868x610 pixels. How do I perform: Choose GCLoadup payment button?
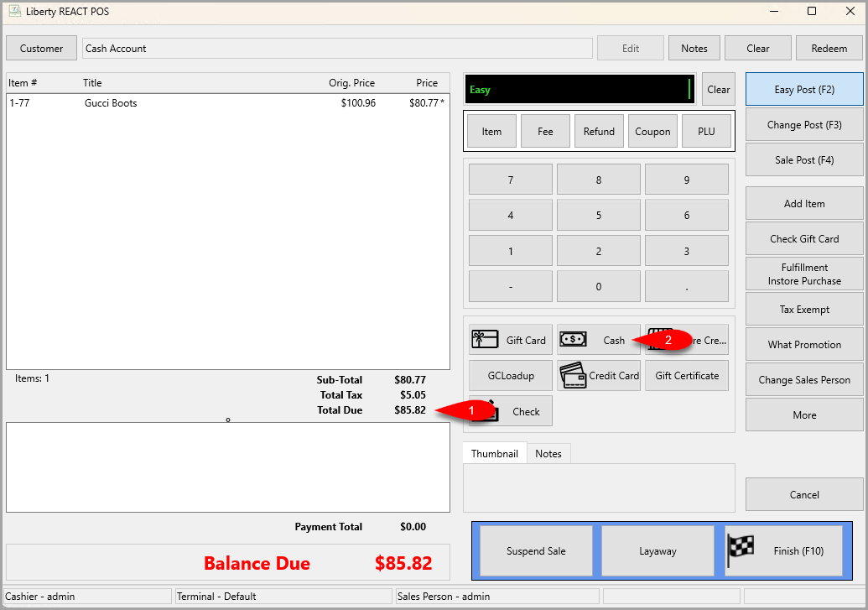(511, 376)
